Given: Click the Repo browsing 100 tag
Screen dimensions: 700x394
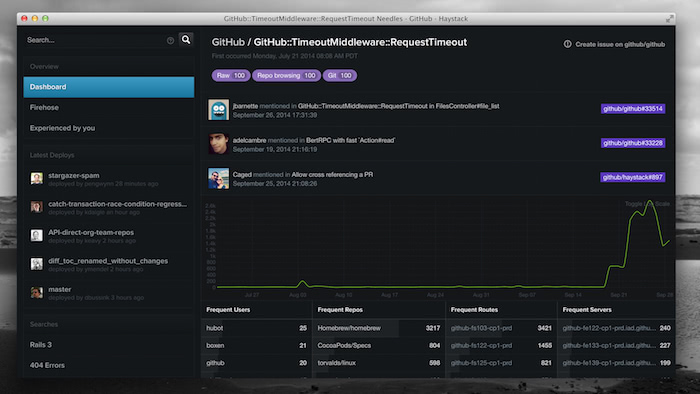Looking at the screenshot, I should pyautogui.click(x=286, y=75).
